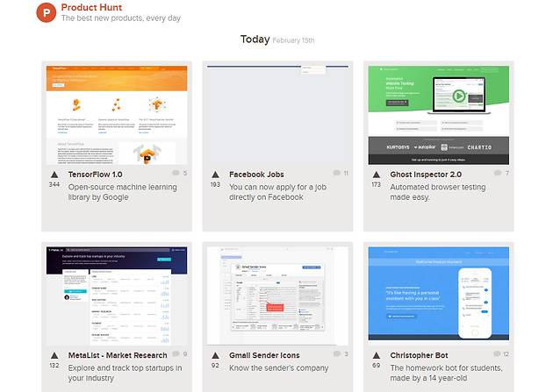Open Facebook Jobs comments bubble icon

coord(337,173)
